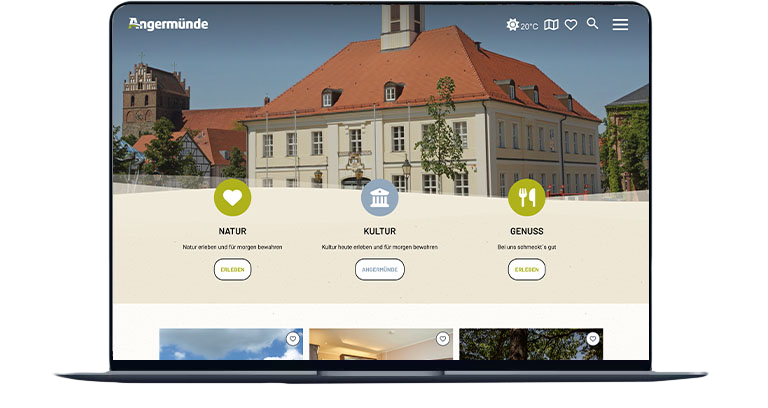Click the Erleben button under Genuss

(527, 269)
